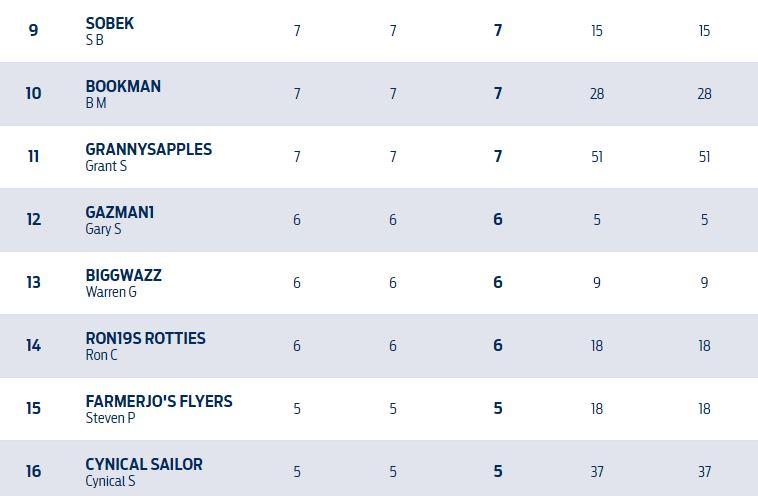Select FARMERJO'S FLYERS team name
The height and width of the screenshot is (496, 758).
[159, 401]
